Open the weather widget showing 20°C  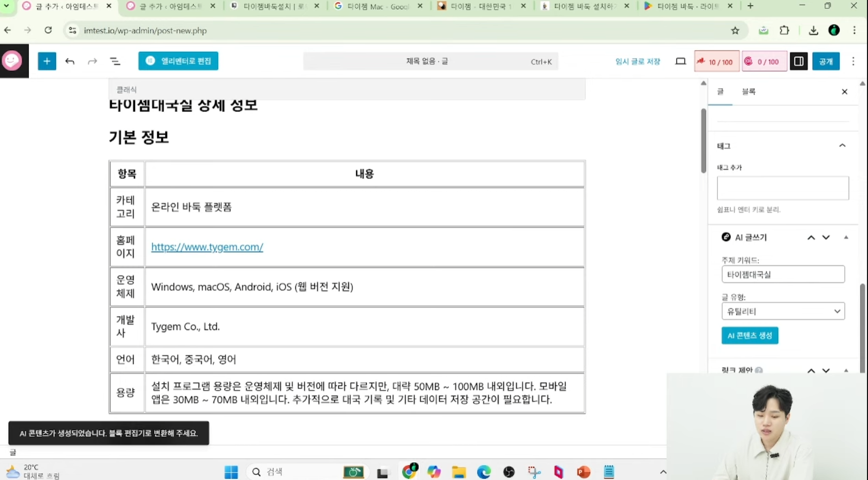pyautogui.click(x=33, y=471)
